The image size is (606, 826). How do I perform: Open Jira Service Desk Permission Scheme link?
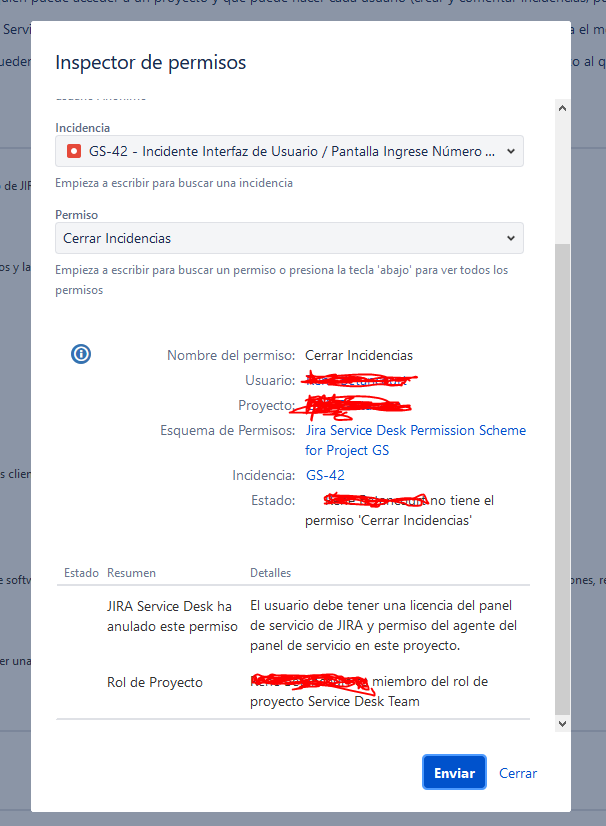click(415, 440)
